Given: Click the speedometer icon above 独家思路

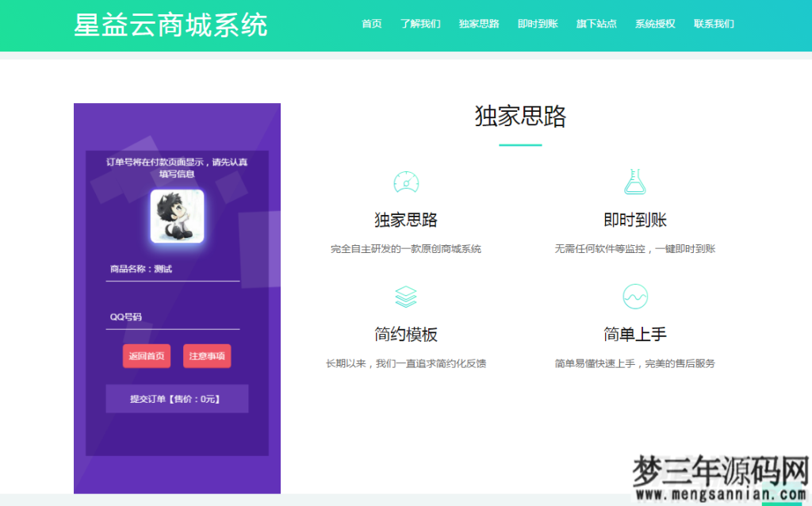Looking at the screenshot, I should 406,182.
